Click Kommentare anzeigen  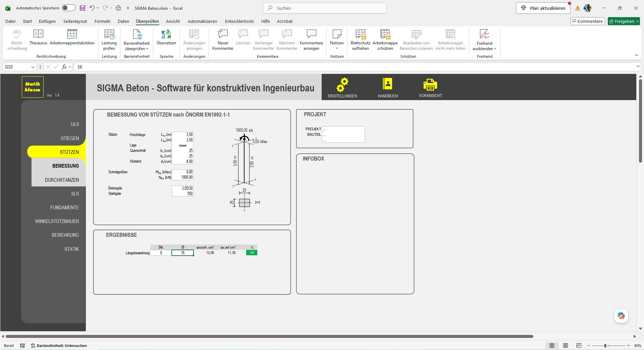(x=311, y=40)
